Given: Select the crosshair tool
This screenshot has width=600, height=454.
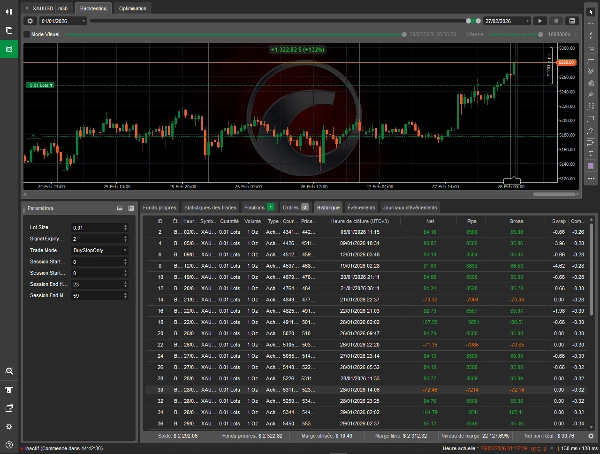Looking at the screenshot, I should (590, 24).
